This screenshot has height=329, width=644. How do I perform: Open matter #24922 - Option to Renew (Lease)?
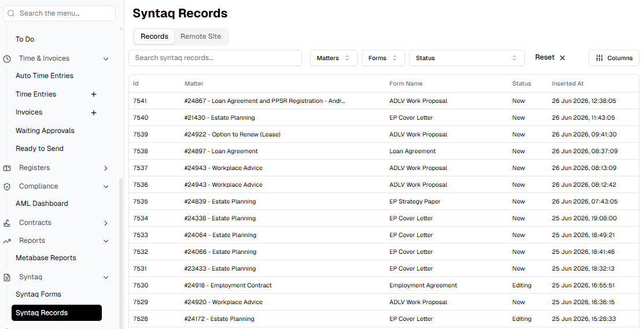[233, 134]
